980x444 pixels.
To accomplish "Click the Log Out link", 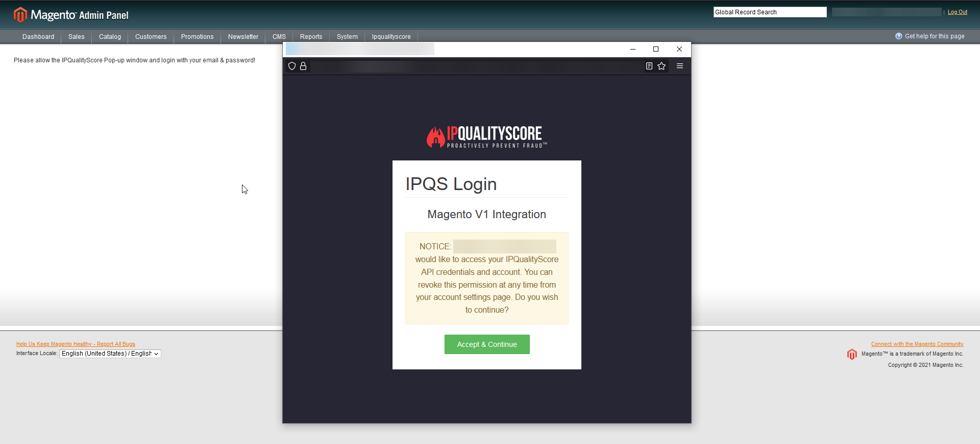I will (x=958, y=12).
